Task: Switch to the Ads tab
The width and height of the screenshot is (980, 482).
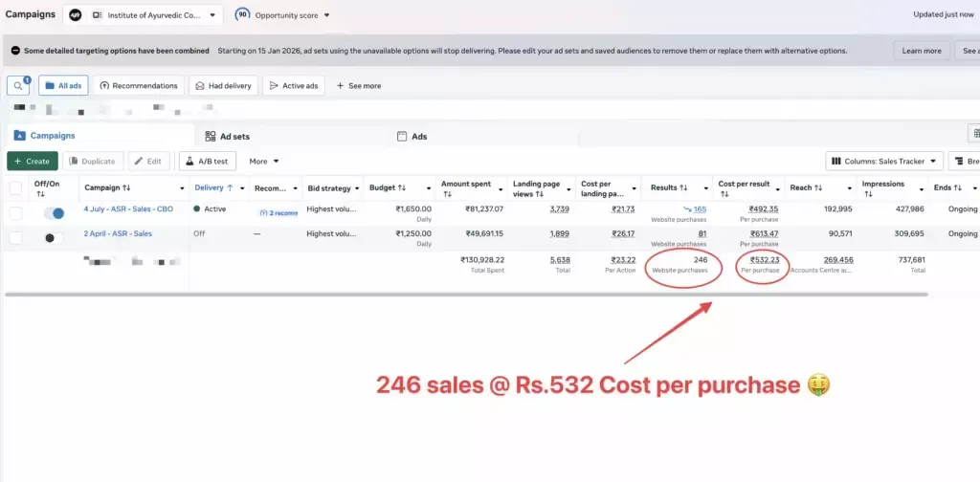Action: point(412,136)
